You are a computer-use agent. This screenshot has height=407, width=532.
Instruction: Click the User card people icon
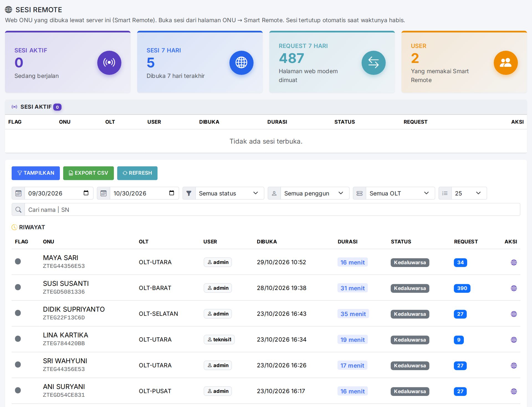(506, 63)
